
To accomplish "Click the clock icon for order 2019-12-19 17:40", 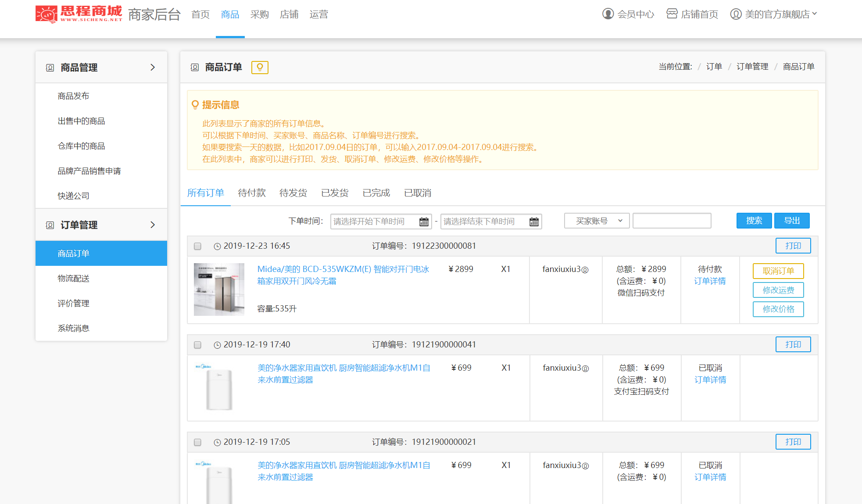I will [x=217, y=345].
